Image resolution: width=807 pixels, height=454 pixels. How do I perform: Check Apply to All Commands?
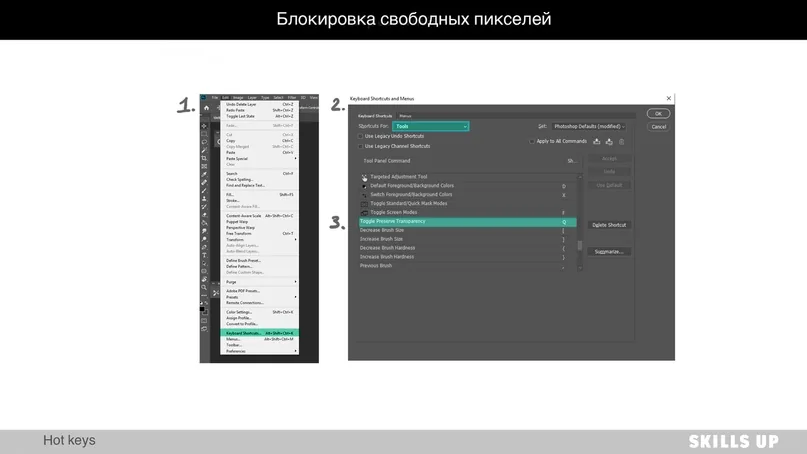532,142
